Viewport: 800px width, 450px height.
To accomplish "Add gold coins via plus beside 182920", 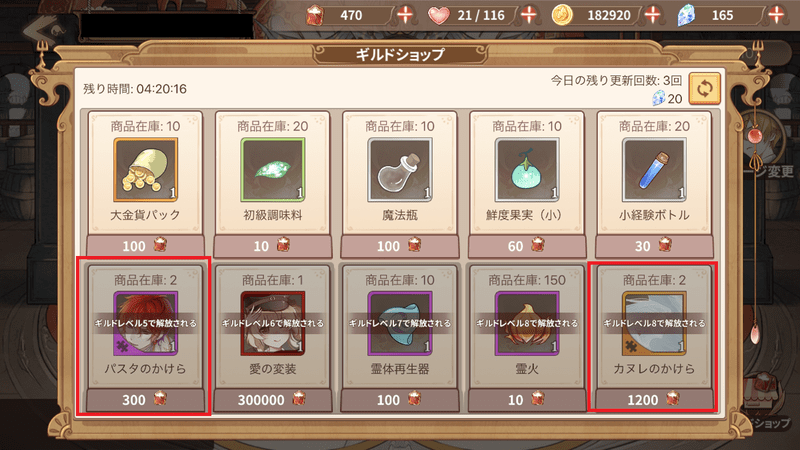I will pos(653,15).
